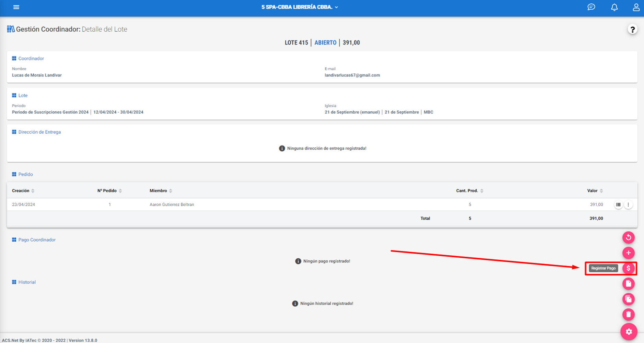Sort table by Cant. Prod. column

click(470, 191)
